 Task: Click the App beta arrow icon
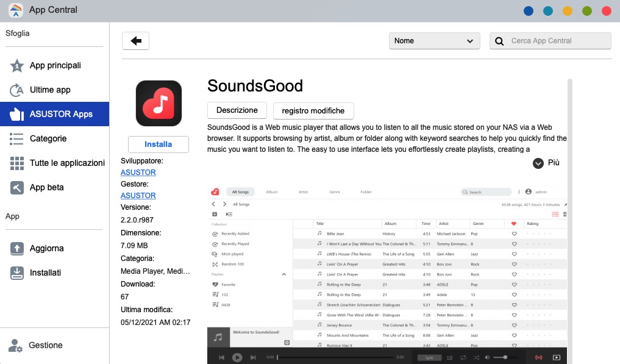pyautogui.click(x=16, y=188)
